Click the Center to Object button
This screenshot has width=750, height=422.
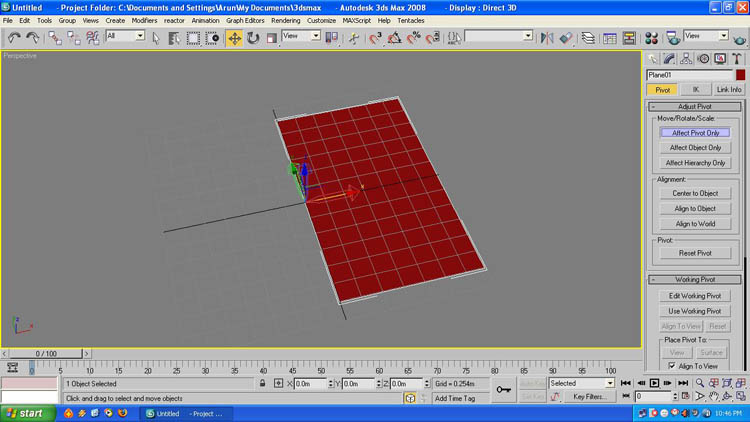tap(695, 193)
